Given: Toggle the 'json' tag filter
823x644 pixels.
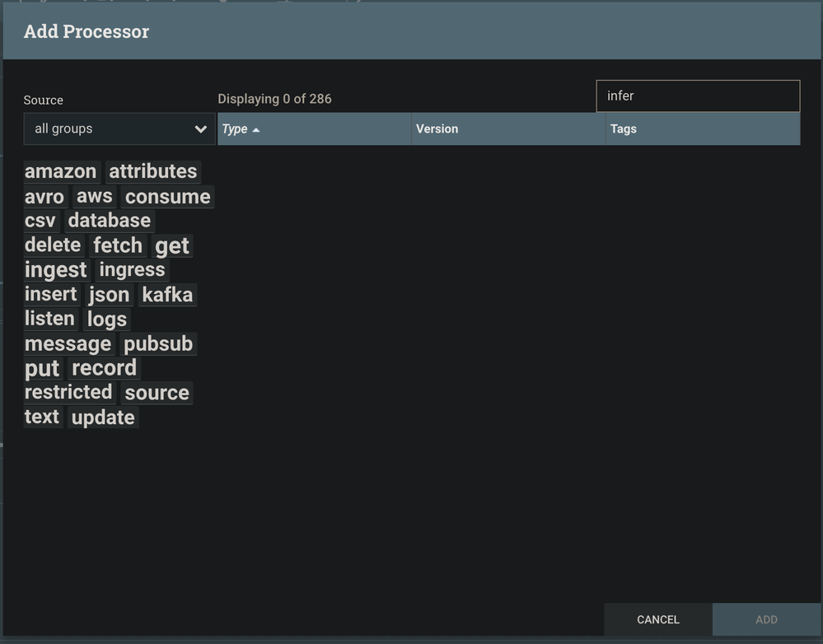Looking at the screenshot, I should click(109, 295).
